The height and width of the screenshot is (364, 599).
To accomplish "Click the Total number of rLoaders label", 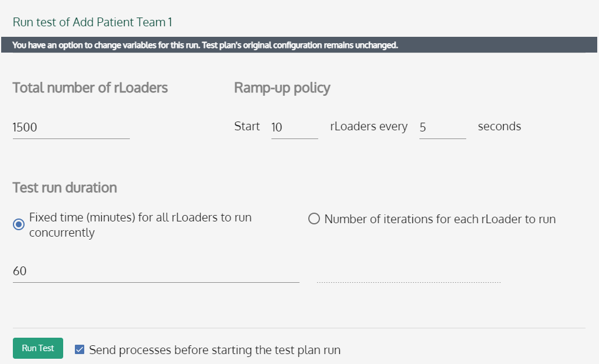I will pos(90,88).
